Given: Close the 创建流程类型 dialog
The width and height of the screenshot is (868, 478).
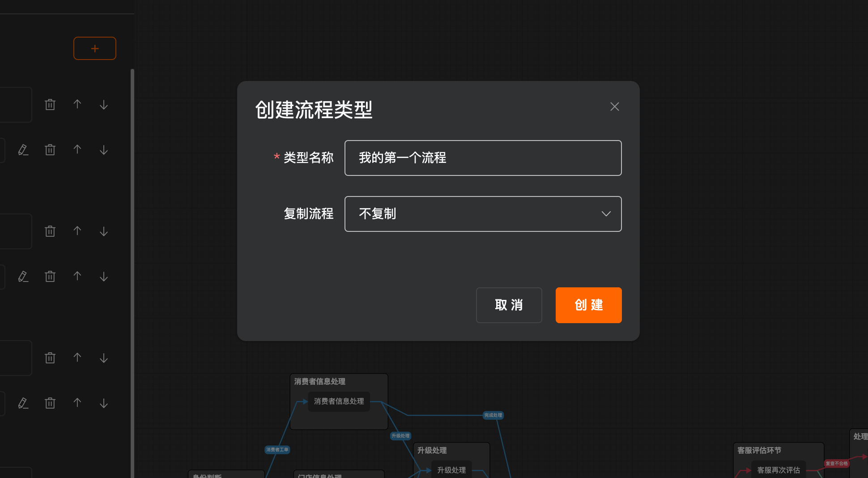Looking at the screenshot, I should point(615,107).
